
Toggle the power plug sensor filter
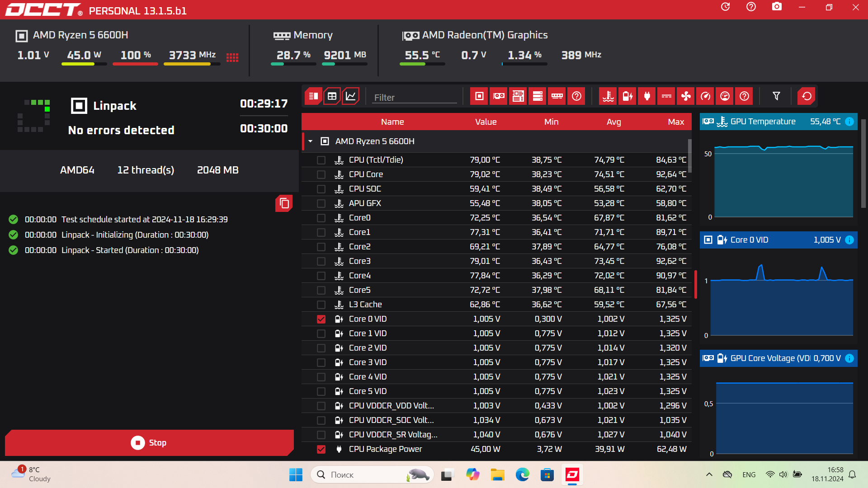point(647,96)
